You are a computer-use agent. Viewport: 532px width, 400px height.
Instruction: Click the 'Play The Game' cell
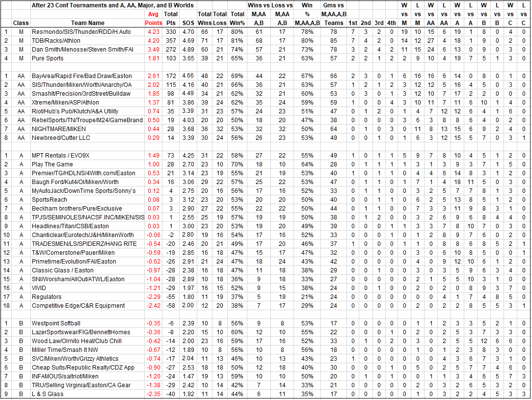87,164
